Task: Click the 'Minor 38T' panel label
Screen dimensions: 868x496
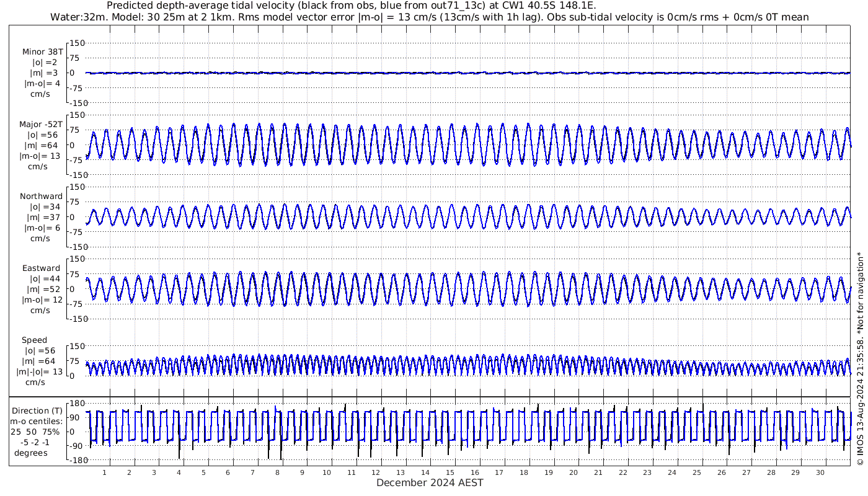Action: [42, 52]
